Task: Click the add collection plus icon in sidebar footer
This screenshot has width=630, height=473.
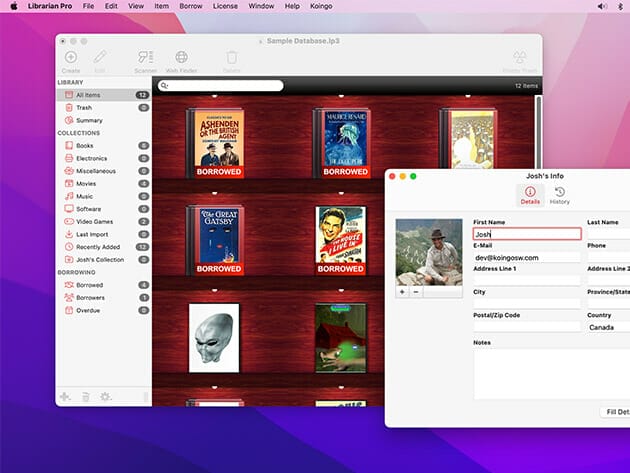Action: point(65,397)
